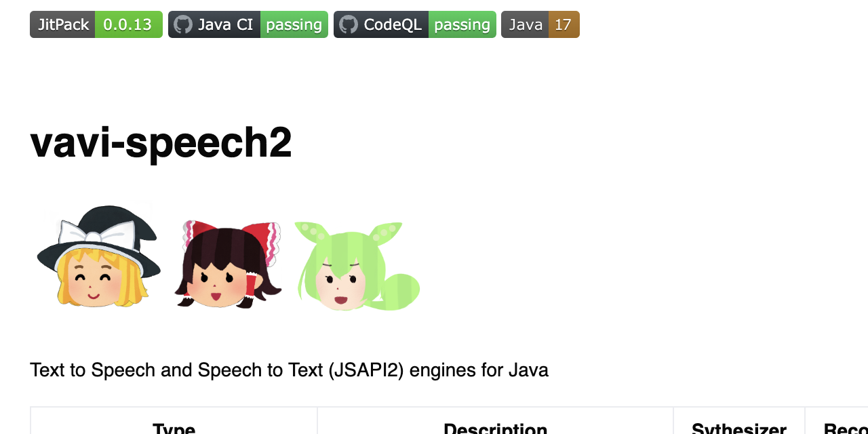Open the Java CI passing badge
This screenshot has width=868, height=434.
[248, 24]
